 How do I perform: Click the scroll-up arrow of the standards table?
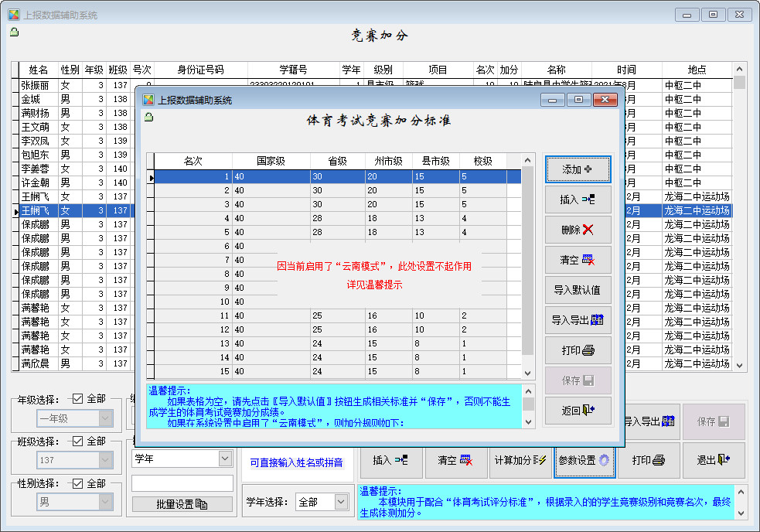pyautogui.click(x=528, y=160)
